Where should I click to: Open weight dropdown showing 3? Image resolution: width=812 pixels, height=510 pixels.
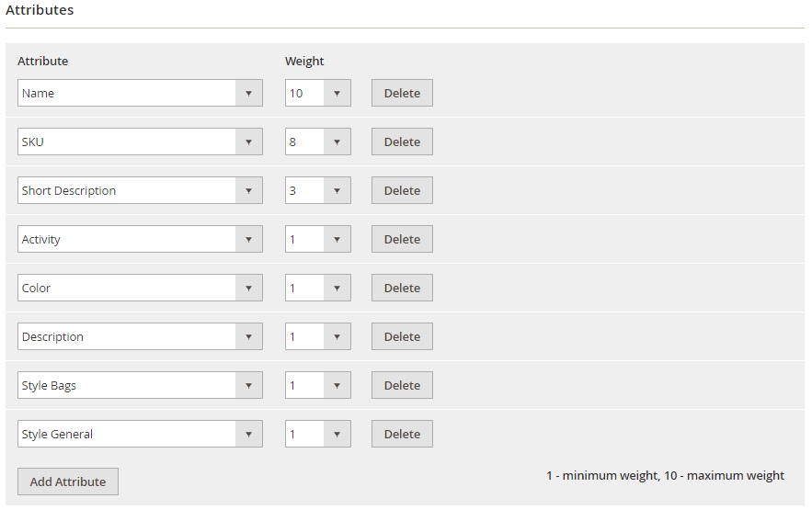(x=318, y=190)
